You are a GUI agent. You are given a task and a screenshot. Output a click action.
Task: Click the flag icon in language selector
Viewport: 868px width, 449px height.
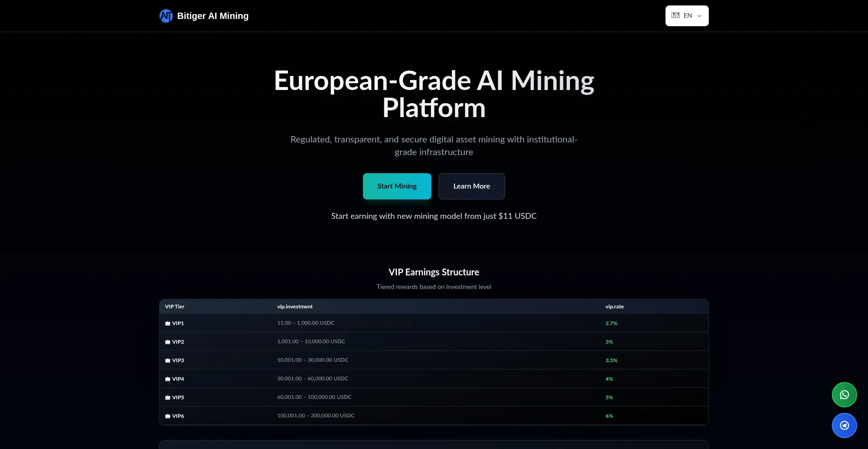point(675,15)
